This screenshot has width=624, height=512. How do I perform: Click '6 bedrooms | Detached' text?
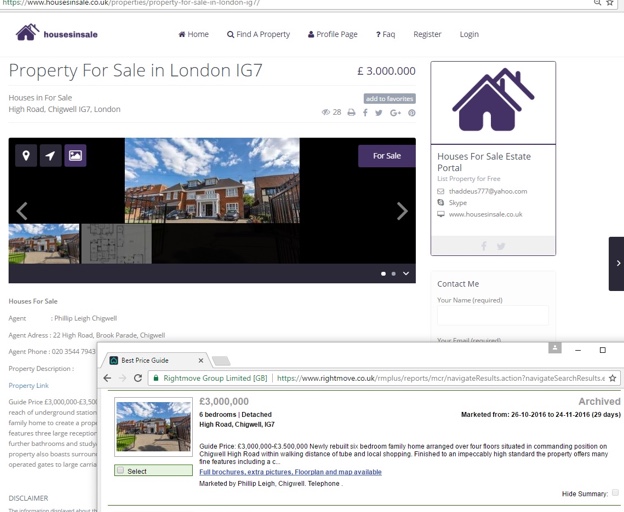pyautogui.click(x=235, y=415)
